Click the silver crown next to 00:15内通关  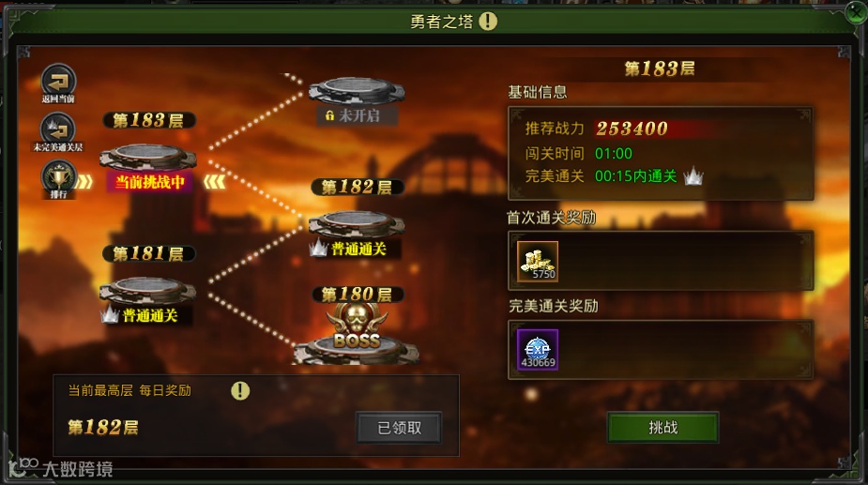(x=693, y=176)
